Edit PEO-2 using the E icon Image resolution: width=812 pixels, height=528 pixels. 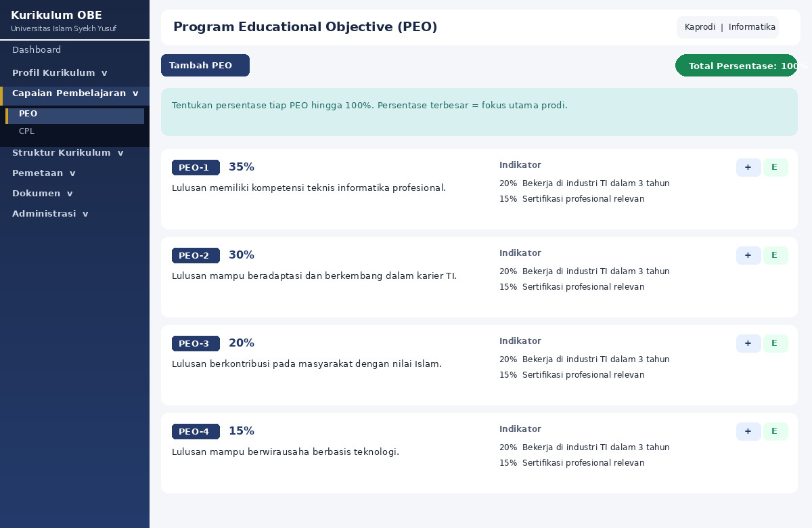coord(775,256)
